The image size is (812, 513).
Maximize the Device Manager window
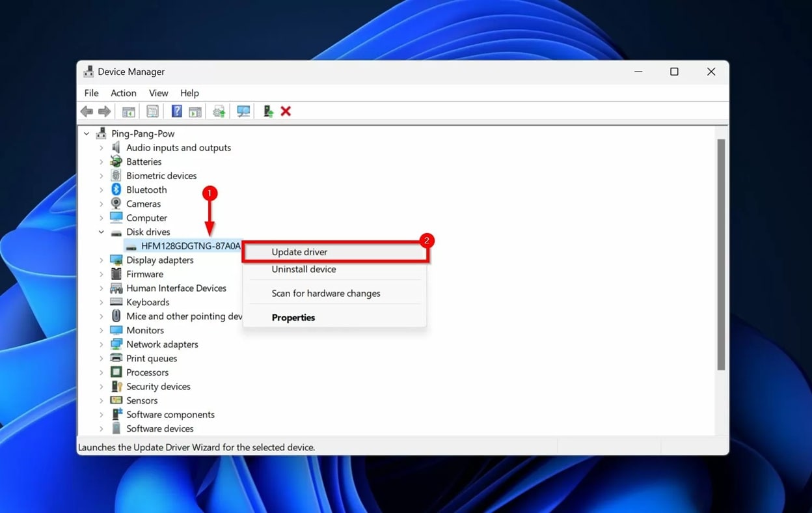(674, 72)
